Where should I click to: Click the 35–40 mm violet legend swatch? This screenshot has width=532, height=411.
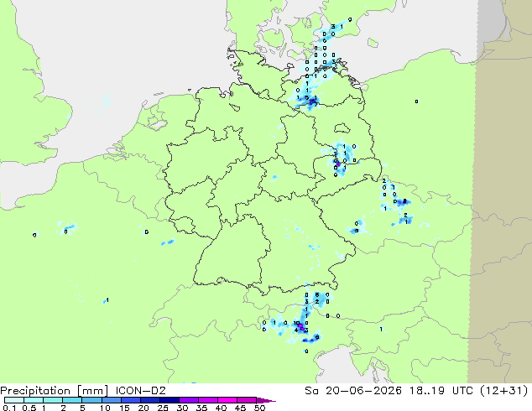pyautogui.click(x=207, y=400)
